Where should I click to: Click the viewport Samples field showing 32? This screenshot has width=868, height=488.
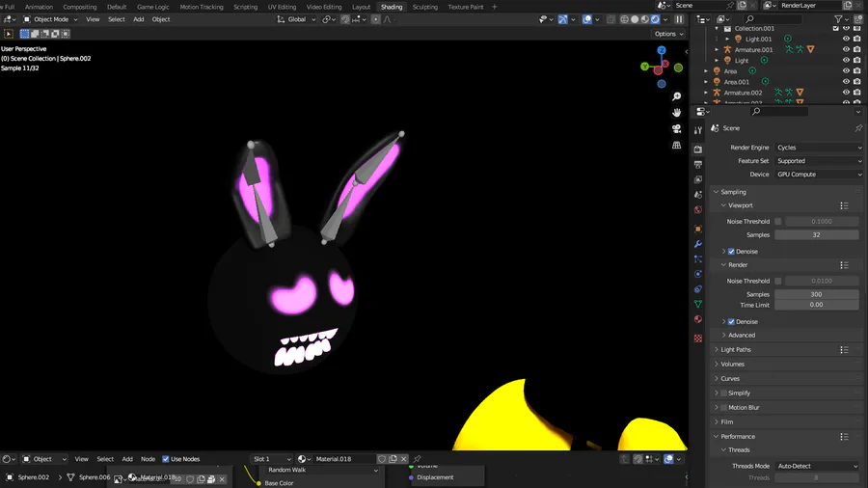[x=817, y=234]
